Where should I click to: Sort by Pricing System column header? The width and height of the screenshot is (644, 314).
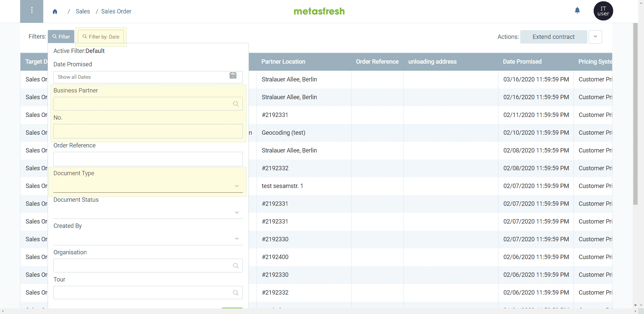[x=595, y=62]
